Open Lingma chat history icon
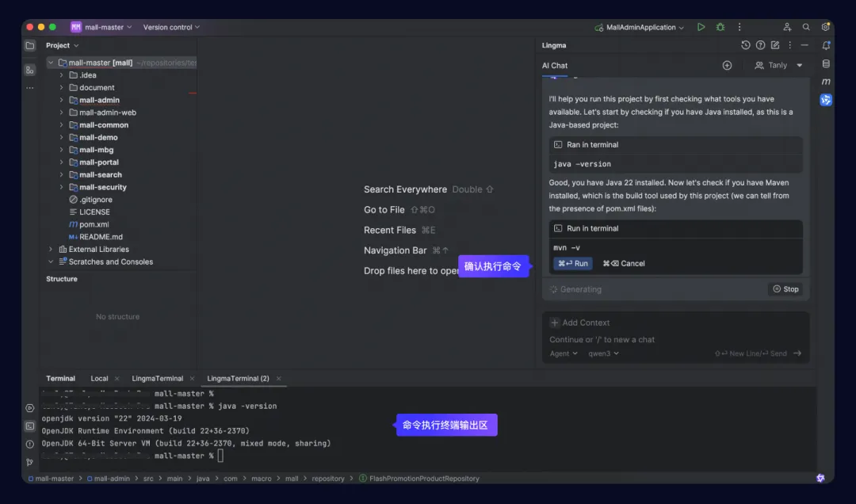Viewport: 856px width, 504px height. (x=745, y=45)
